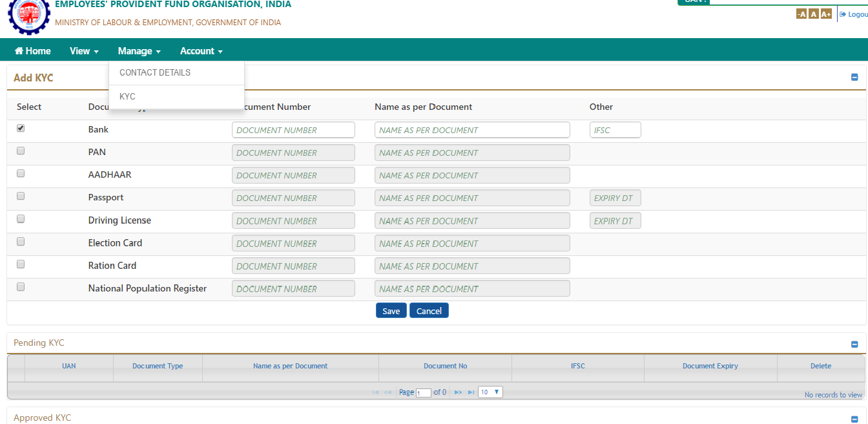This screenshot has height=424, width=868.
Task: Decrease font size with -A button
Action: click(x=801, y=14)
